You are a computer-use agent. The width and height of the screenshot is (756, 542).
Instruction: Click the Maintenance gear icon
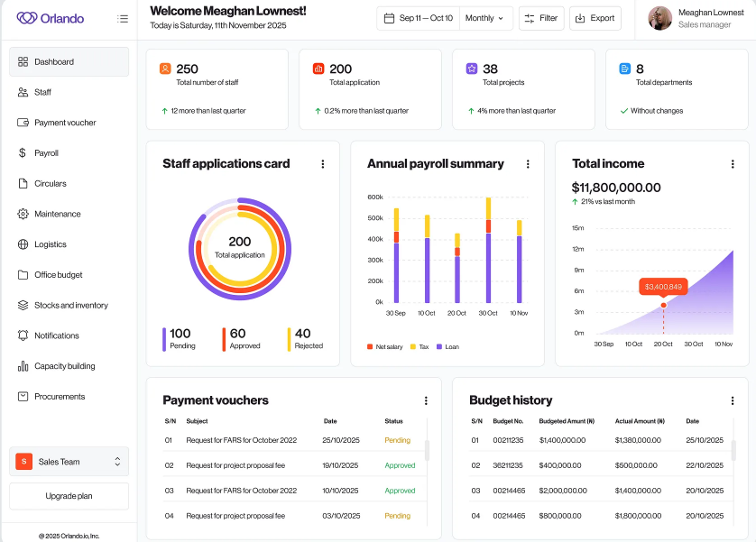23,214
